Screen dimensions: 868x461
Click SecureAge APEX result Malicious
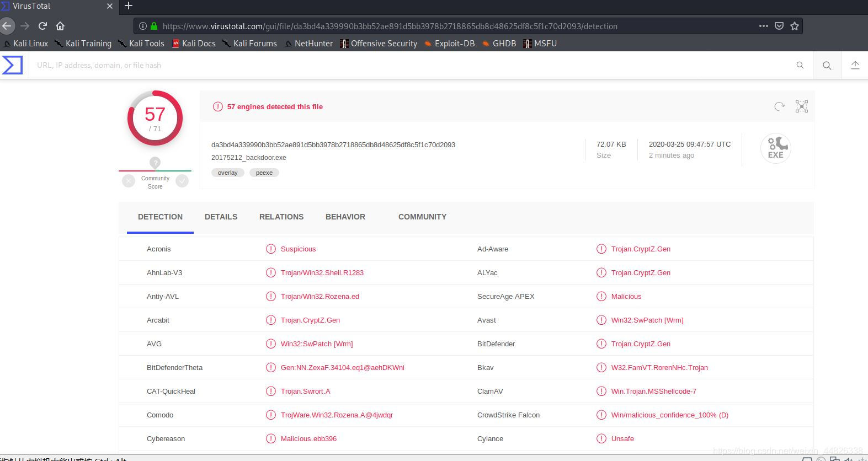click(626, 297)
